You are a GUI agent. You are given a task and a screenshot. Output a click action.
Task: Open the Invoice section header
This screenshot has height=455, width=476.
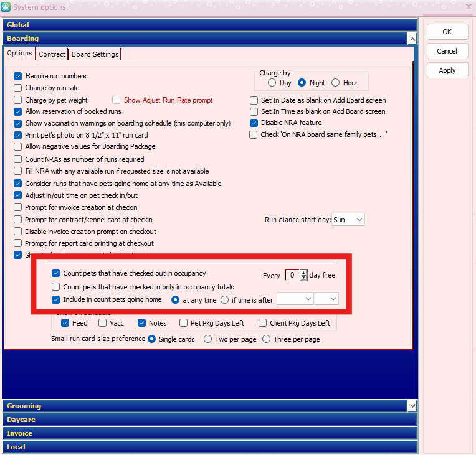210,433
